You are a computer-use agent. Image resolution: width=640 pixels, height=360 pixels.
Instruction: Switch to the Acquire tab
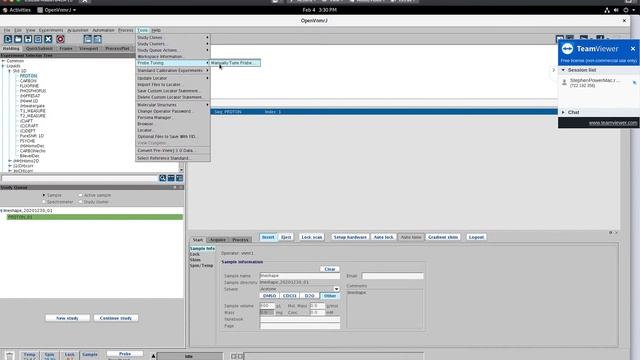coord(218,240)
